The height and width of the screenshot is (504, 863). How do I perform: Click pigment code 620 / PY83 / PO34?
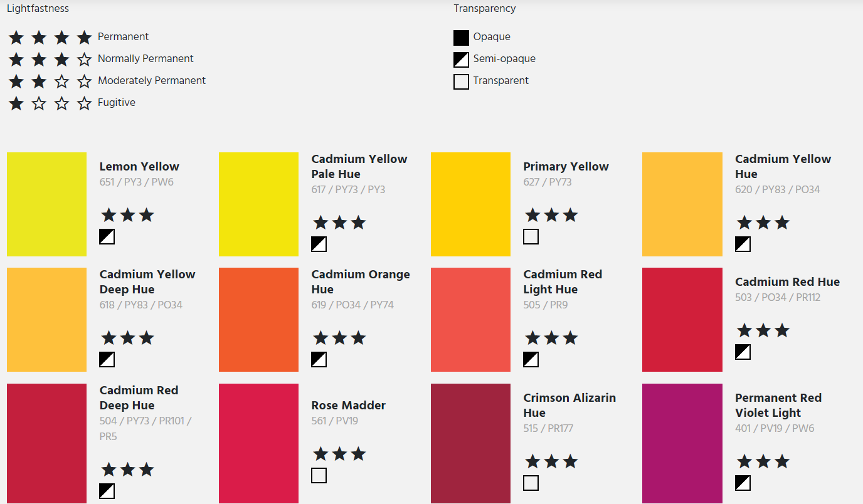(777, 189)
